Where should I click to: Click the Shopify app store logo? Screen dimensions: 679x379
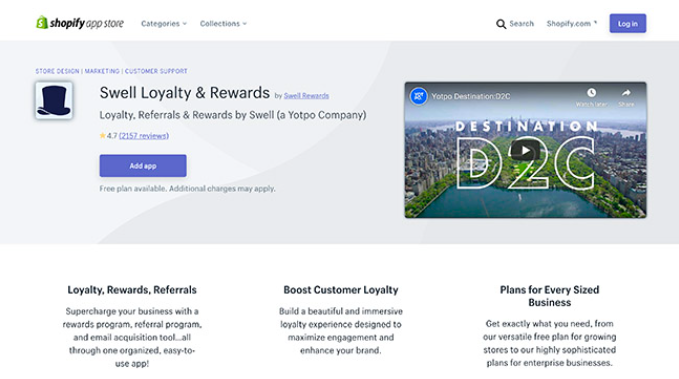point(80,23)
